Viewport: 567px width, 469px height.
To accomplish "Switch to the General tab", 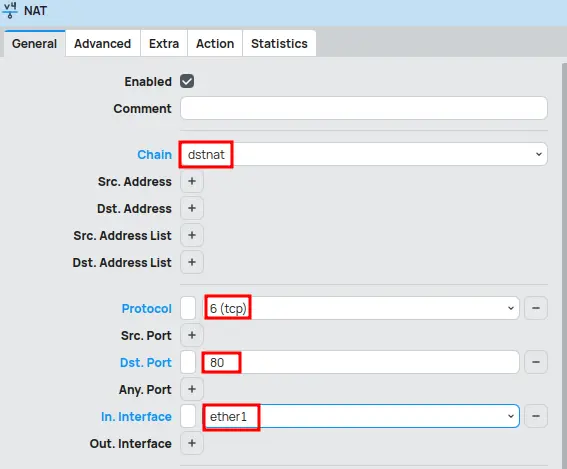I will pyautogui.click(x=34, y=43).
